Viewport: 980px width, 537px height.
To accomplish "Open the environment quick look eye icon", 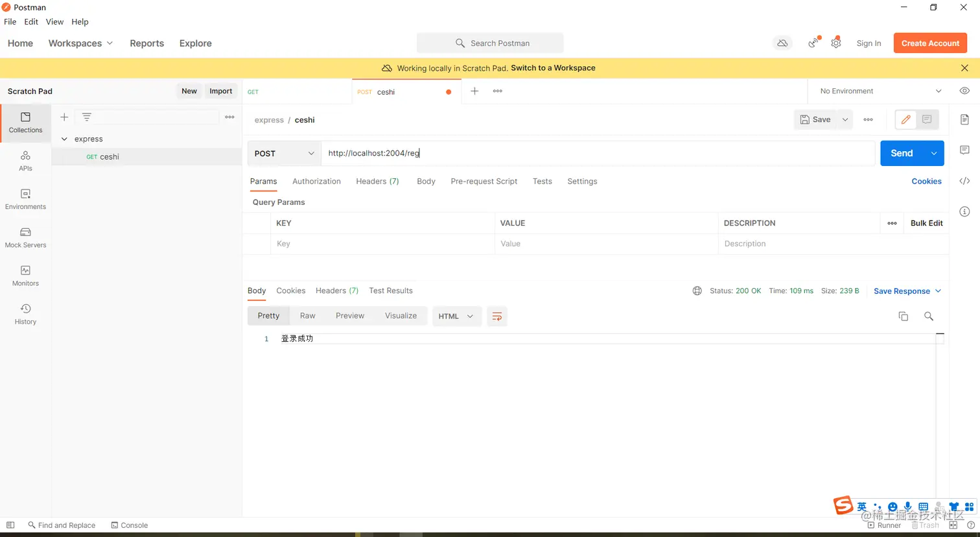I will [964, 91].
